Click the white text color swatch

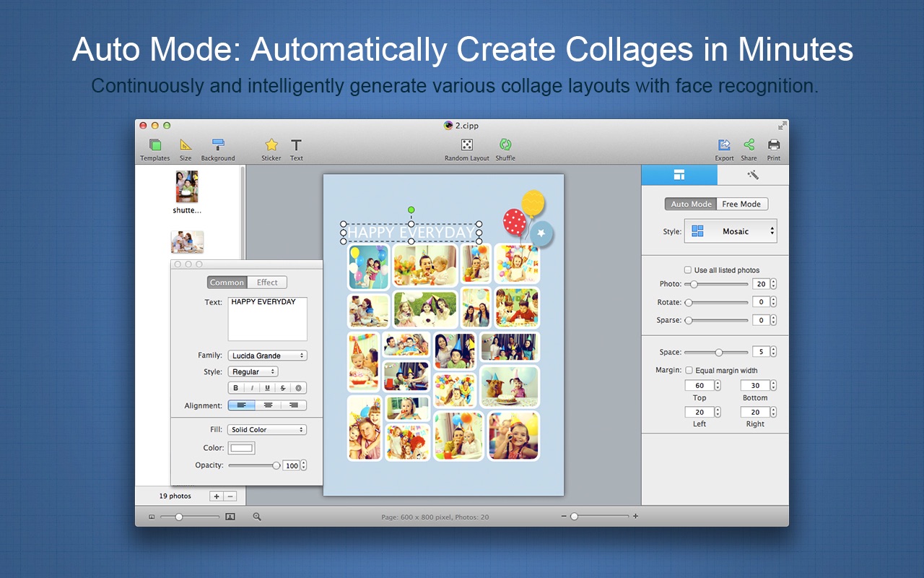242,448
